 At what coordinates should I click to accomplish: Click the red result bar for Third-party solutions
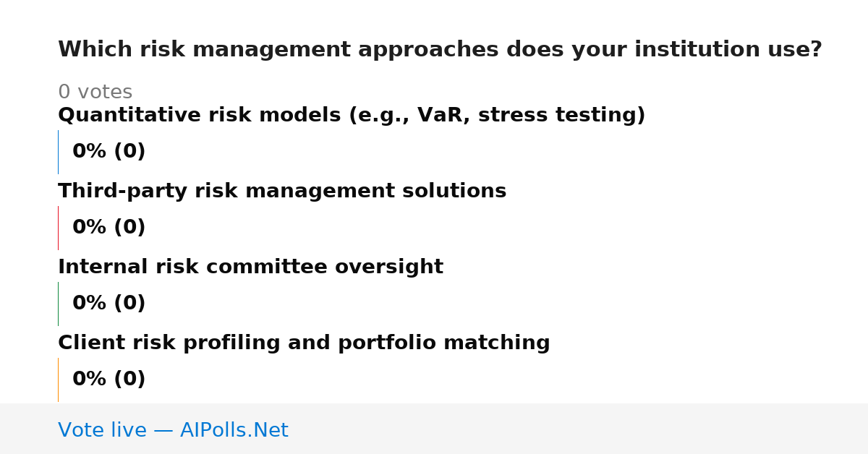(x=58, y=228)
